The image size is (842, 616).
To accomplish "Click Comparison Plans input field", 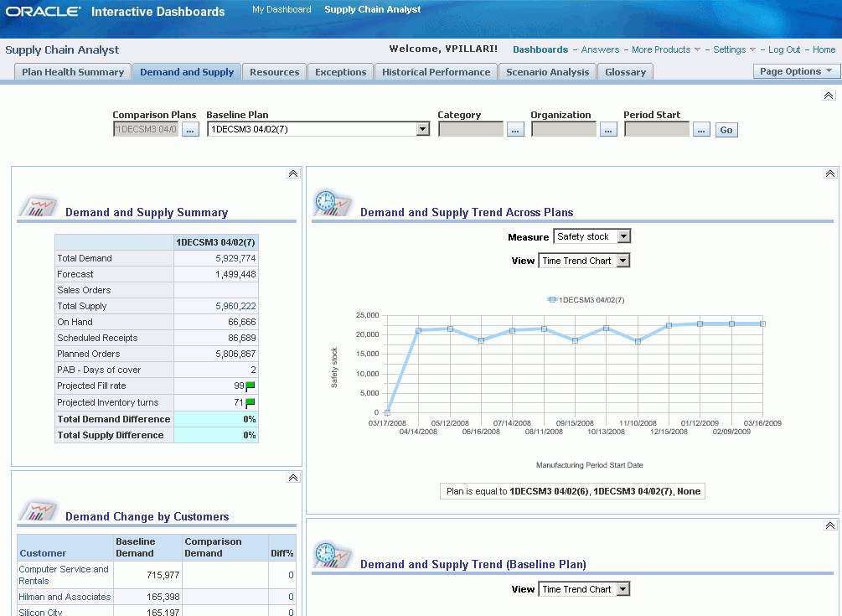I will (x=146, y=129).
